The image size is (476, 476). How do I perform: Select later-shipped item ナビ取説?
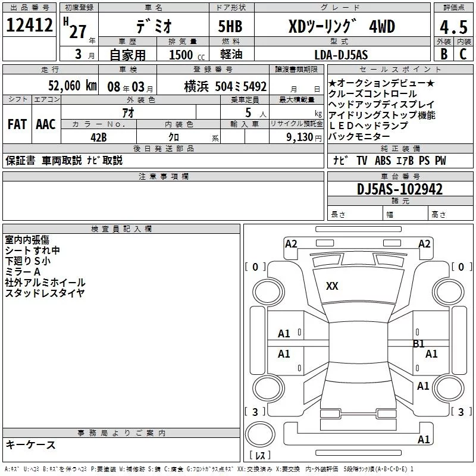click(105, 160)
